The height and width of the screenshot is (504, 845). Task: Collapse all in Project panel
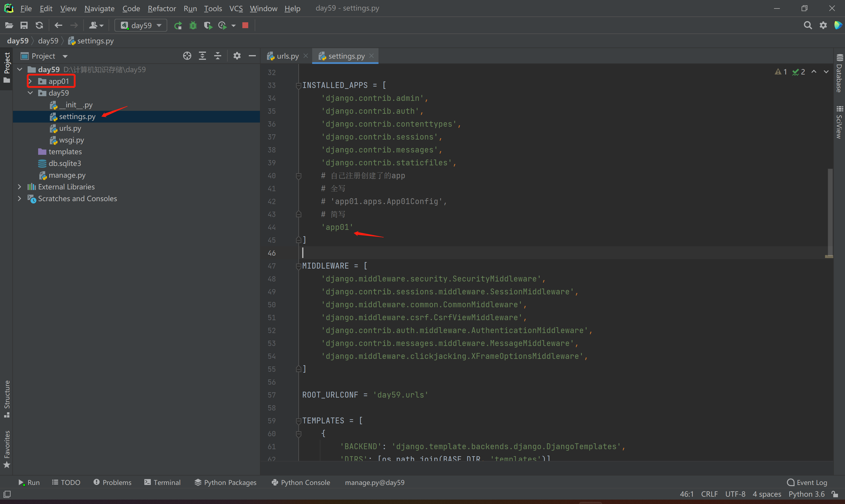coord(218,56)
